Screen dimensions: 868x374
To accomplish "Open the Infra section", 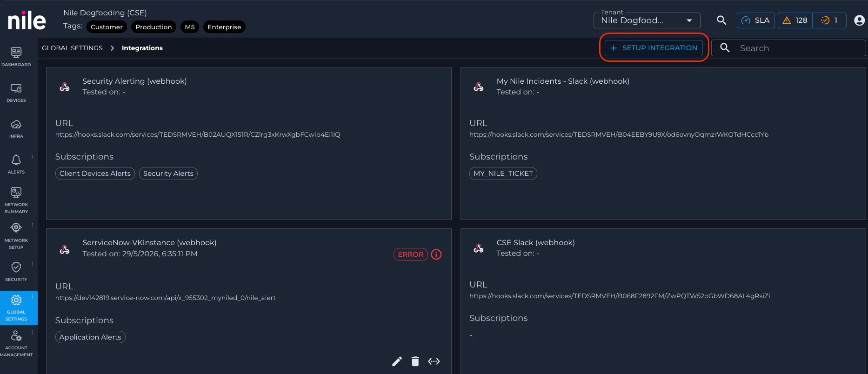I will (x=16, y=128).
